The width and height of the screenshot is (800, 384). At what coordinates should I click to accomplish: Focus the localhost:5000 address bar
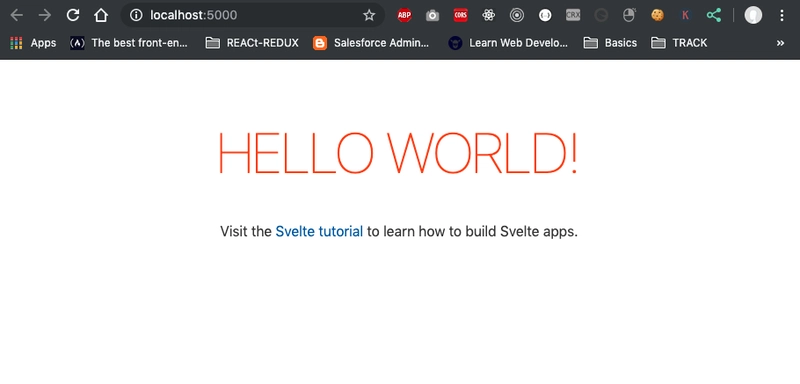pos(253,15)
